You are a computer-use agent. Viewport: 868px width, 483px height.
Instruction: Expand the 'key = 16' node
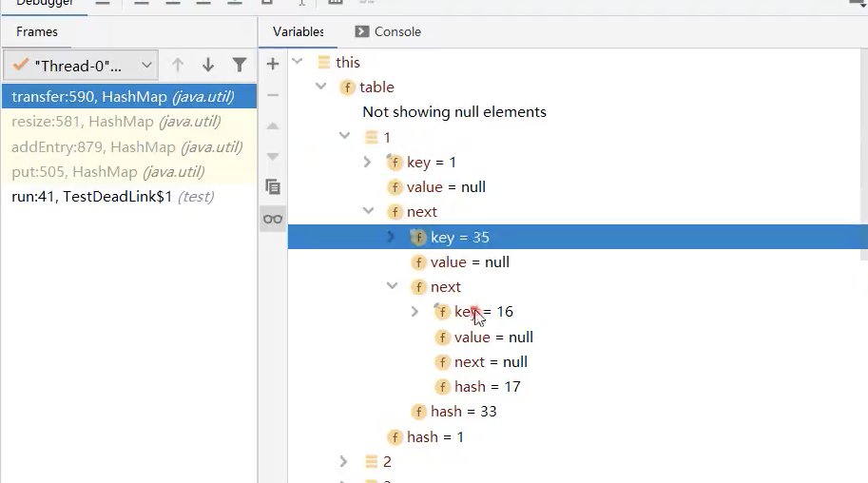[415, 312]
